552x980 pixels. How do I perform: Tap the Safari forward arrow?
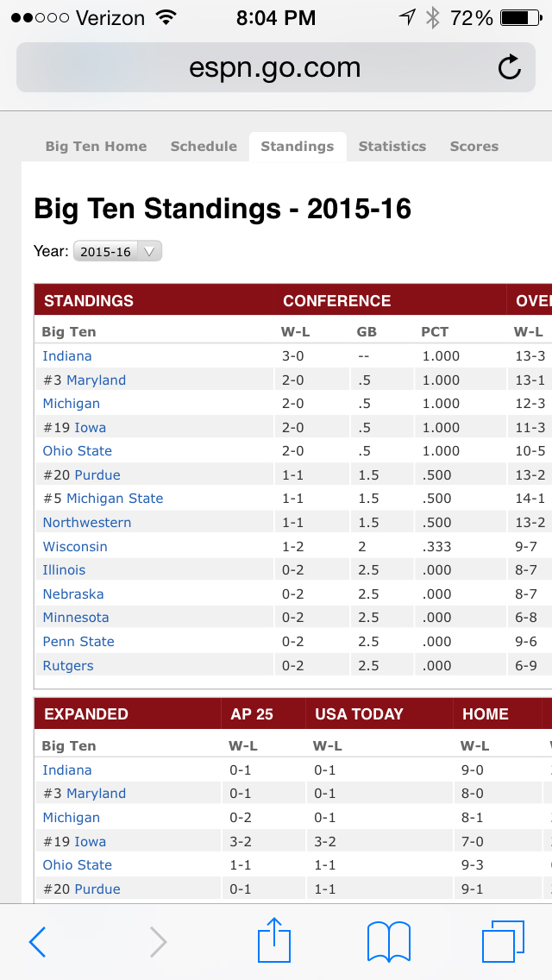pos(158,941)
